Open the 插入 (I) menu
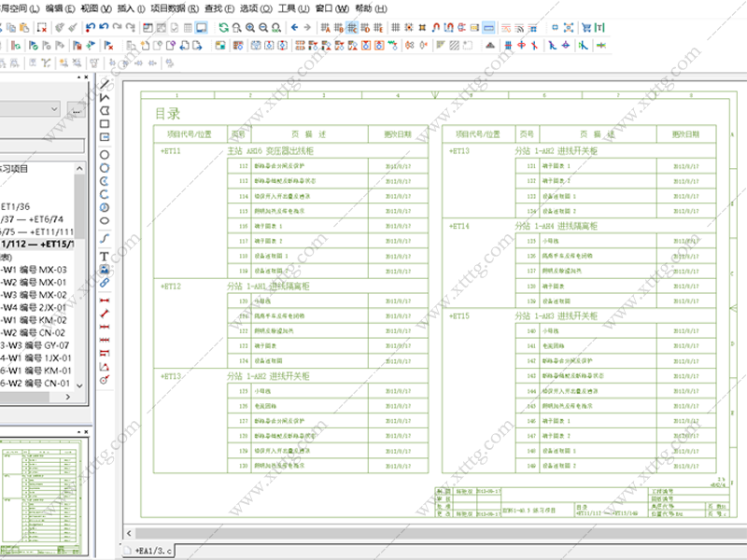Screen dimensions: 747x560 (131, 8)
